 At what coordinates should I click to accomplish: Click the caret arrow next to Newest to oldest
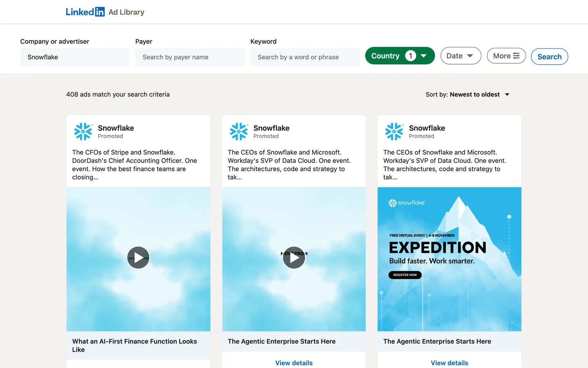click(x=507, y=94)
